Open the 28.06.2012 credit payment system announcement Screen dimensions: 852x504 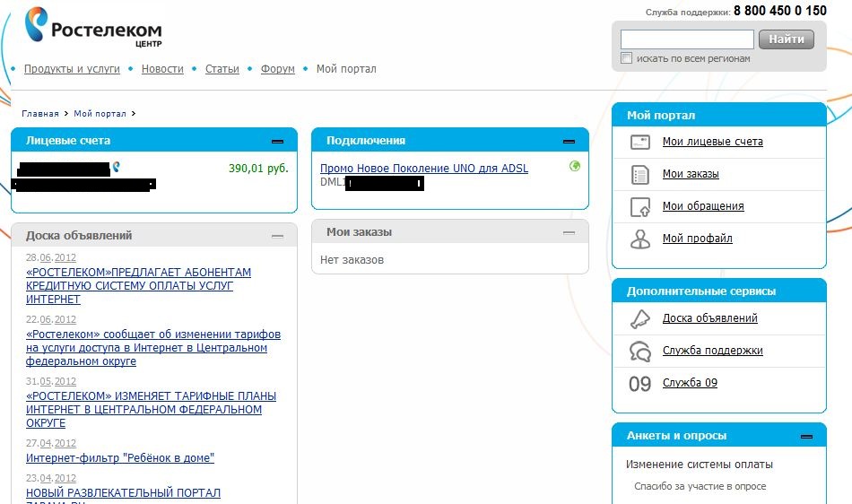coord(138,286)
